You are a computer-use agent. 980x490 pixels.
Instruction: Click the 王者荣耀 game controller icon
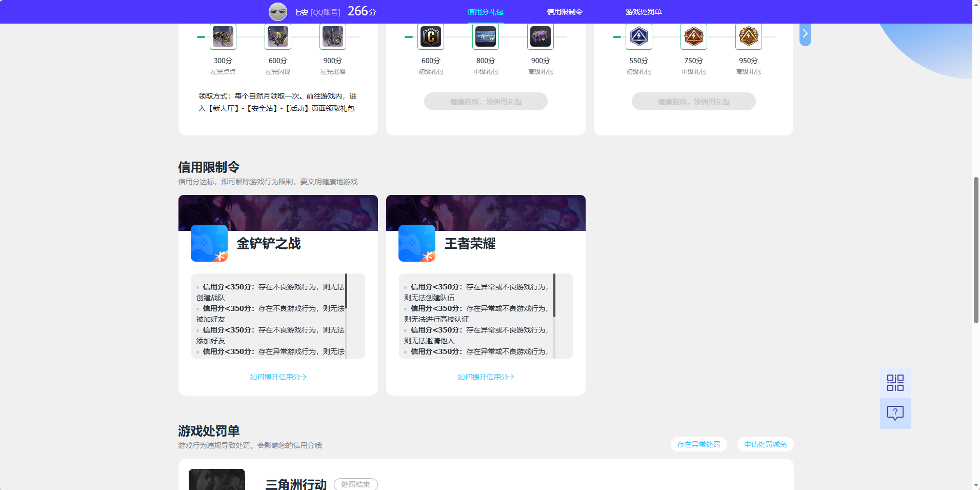click(x=417, y=243)
